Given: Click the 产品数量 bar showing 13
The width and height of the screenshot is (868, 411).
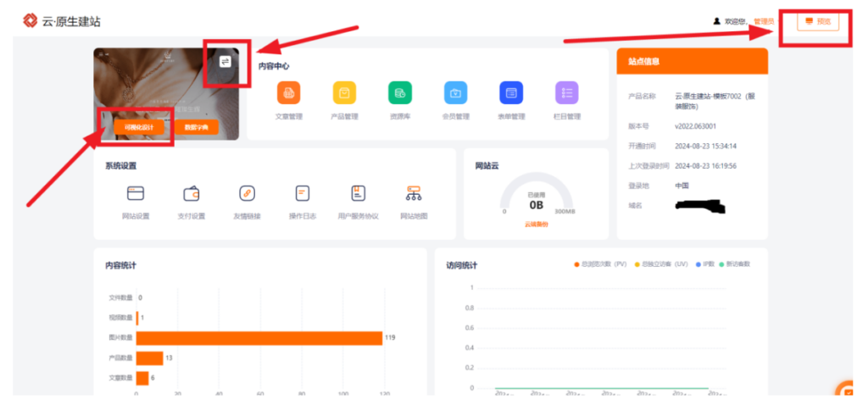Looking at the screenshot, I should [x=149, y=358].
